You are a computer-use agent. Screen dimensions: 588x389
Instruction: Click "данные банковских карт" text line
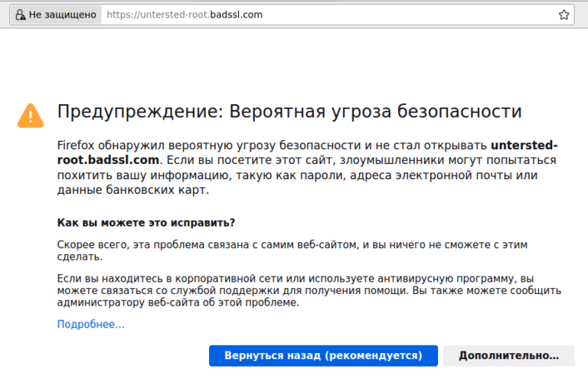132,191
